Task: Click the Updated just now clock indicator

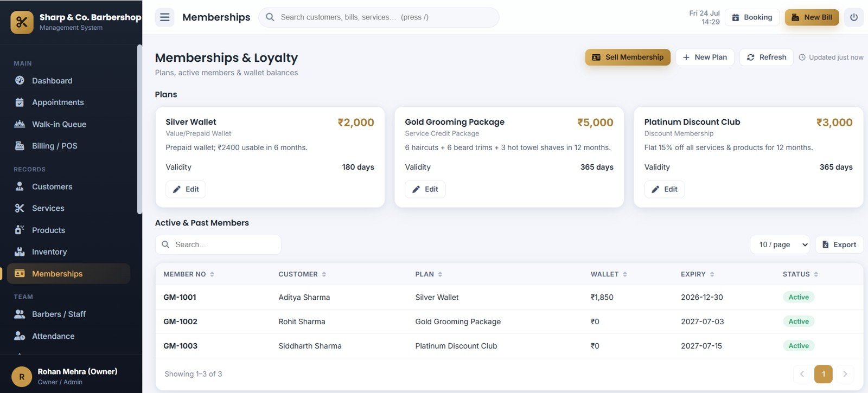Action: click(831, 57)
